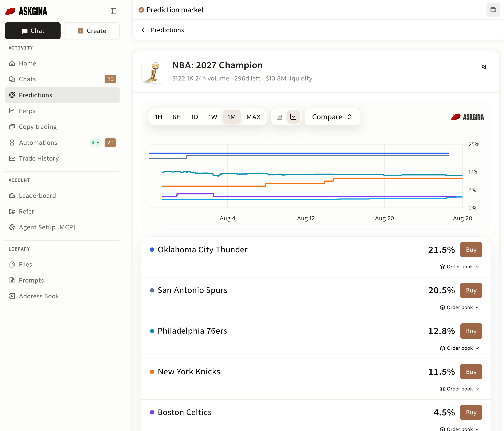Open Chats from sidebar
The height and width of the screenshot is (431, 504).
click(x=62, y=79)
